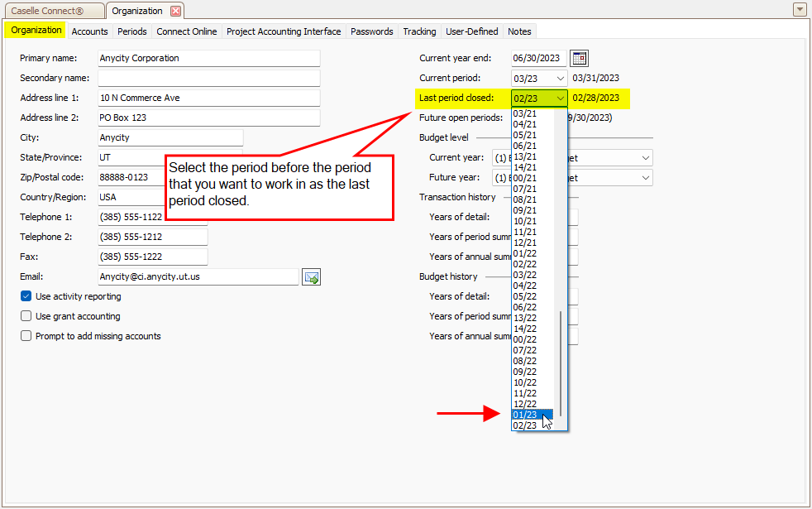Click the Primary name text field
812x509 pixels.
pyautogui.click(x=208, y=58)
